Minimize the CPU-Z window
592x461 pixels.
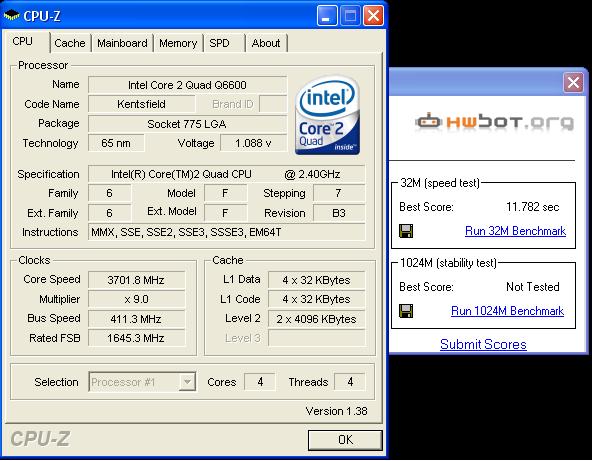tap(327, 16)
